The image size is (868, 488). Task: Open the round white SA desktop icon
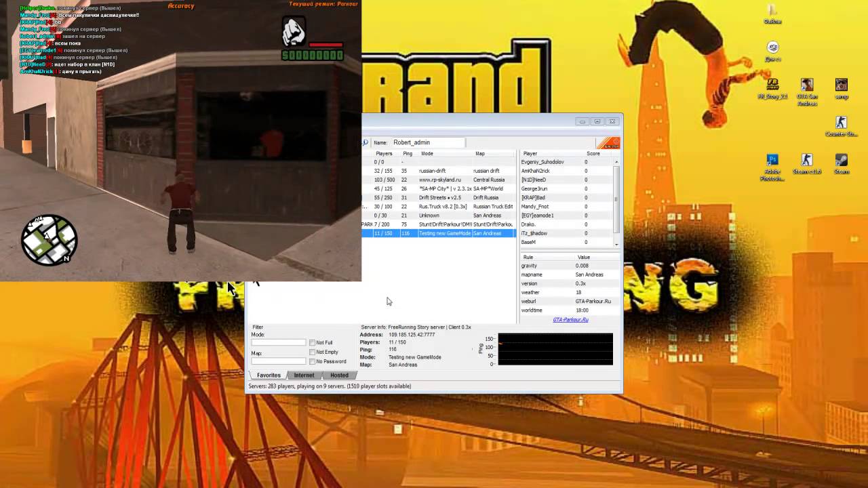[772, 51]
